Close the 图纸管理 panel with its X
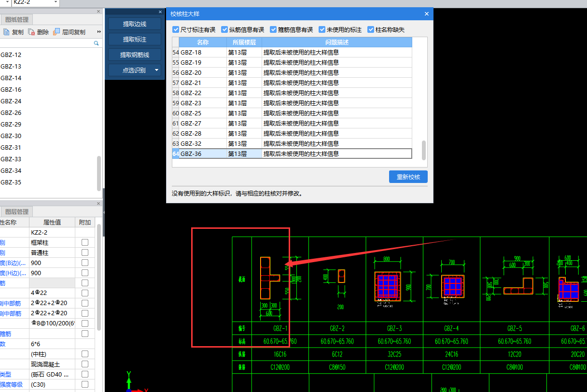587x392 pixels. click(98, 11)
